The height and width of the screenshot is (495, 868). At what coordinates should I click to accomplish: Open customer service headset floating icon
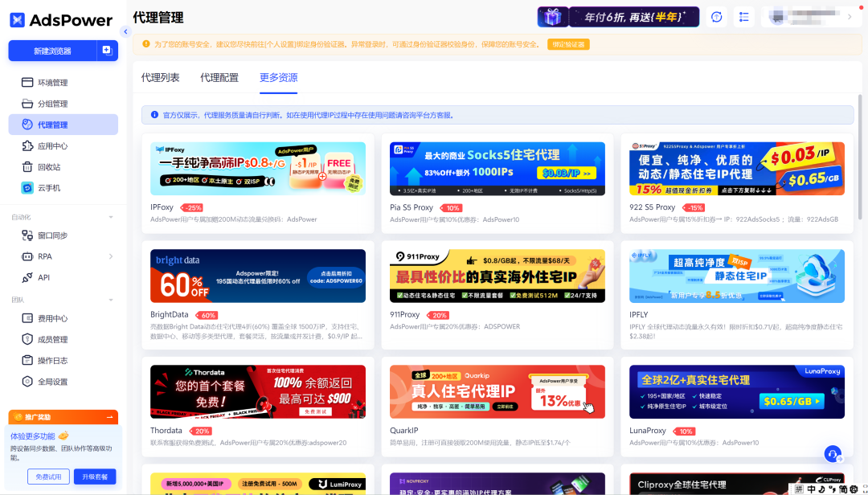[x=833, y=454]
